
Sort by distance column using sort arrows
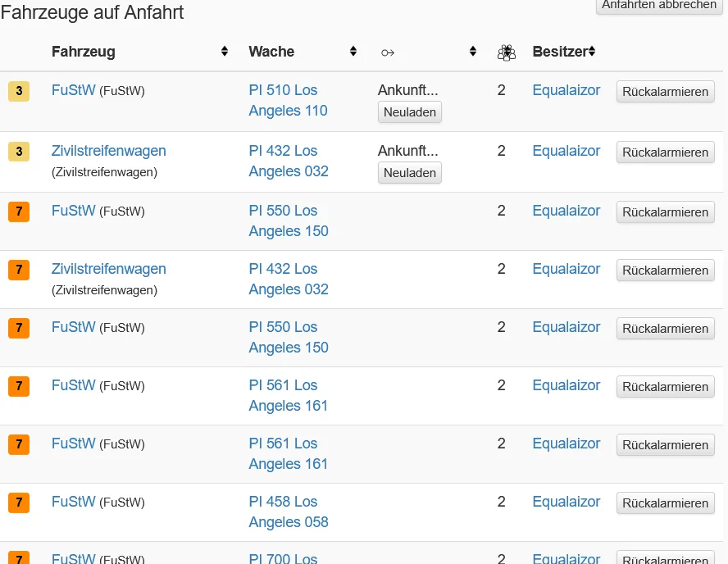pos(473,52)
